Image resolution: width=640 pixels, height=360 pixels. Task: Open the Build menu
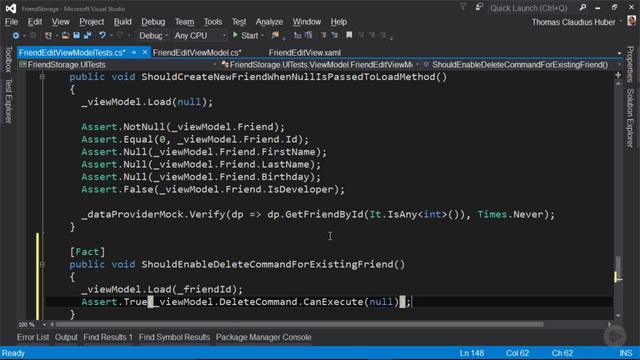coord(122,22)
